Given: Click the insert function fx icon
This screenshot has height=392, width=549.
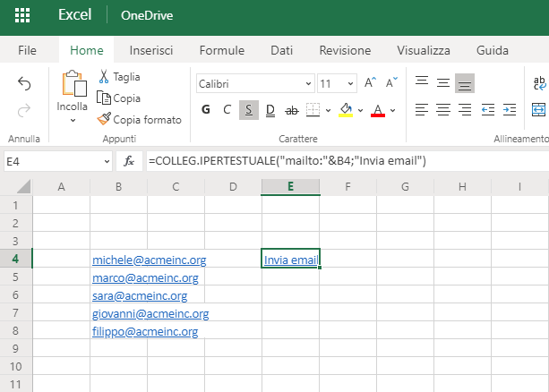Looking at the screenshot, I should pos(129,161).
